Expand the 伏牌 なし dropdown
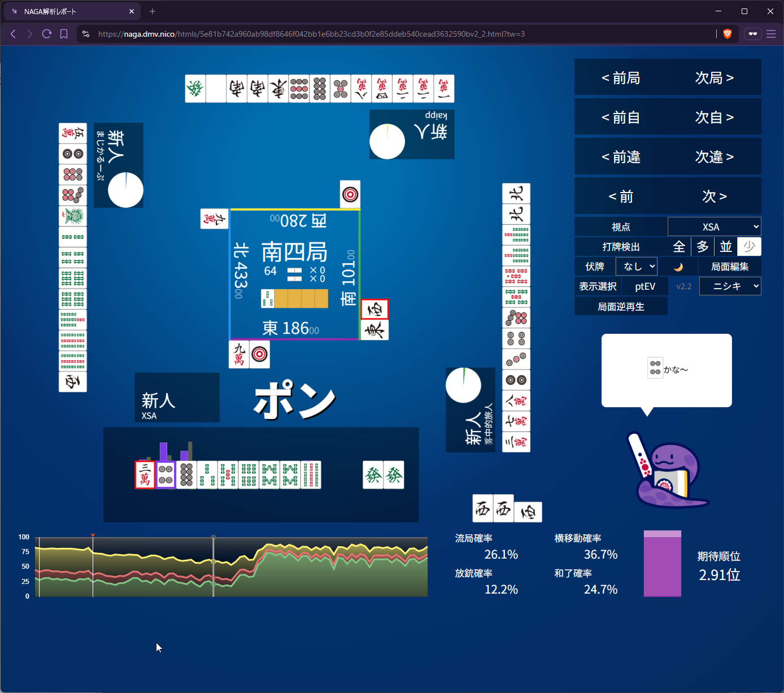The width and height of the screenshot is (784, 693). click(637, 267)
